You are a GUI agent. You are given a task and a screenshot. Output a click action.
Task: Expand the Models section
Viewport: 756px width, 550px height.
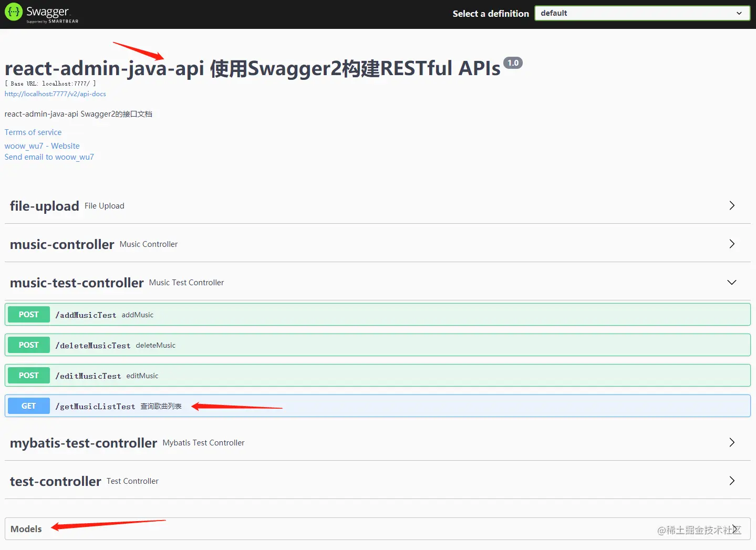[x=378, y=529]
